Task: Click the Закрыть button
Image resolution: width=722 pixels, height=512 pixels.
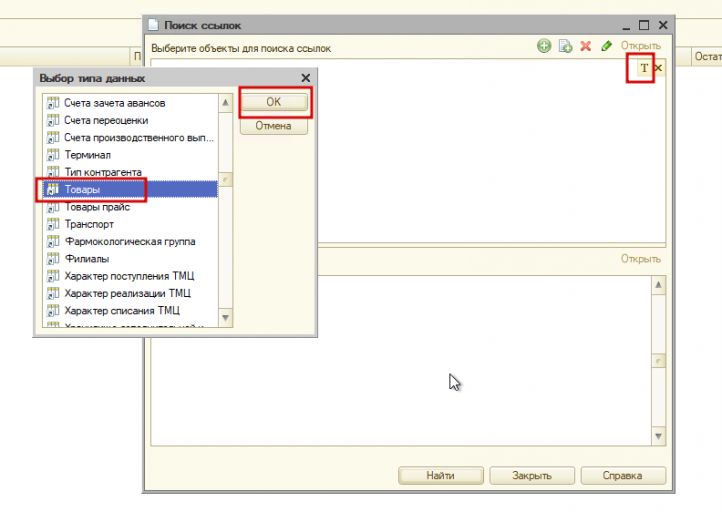Action: (x=532, y=476)
